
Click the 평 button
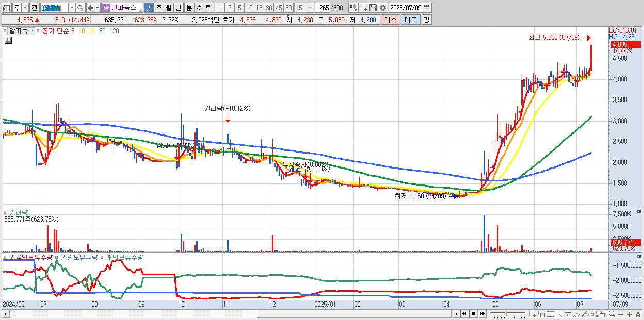tap(426, 20)
